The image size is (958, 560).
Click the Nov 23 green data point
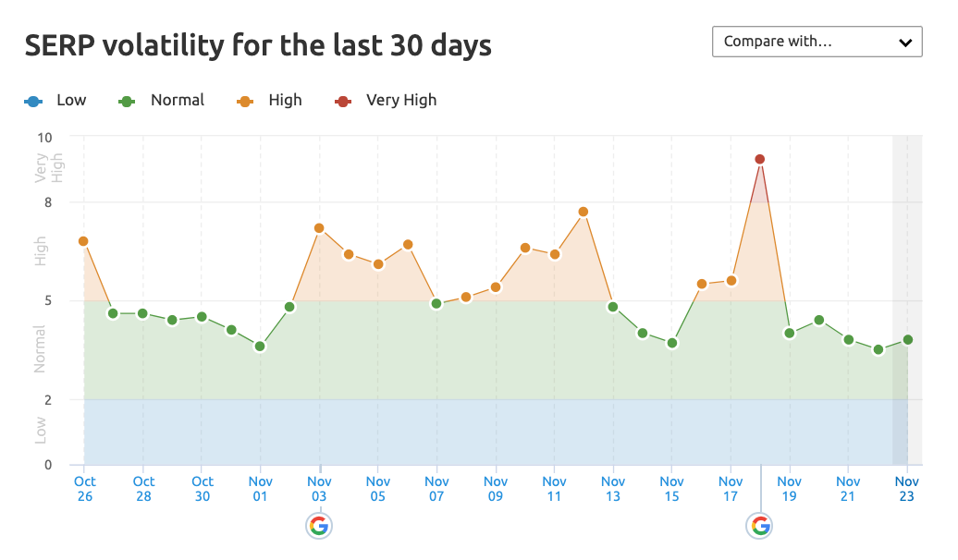pos(908,340)
